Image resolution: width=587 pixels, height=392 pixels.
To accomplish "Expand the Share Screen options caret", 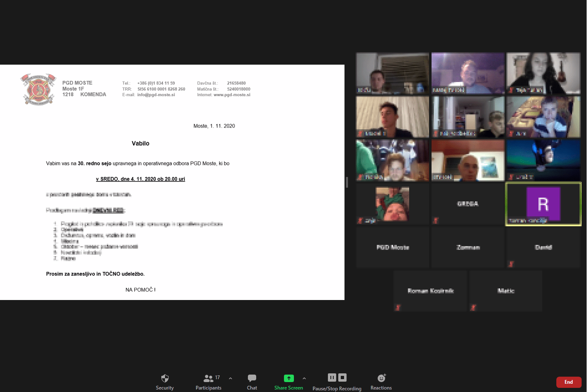I will (x=304, y=378).
